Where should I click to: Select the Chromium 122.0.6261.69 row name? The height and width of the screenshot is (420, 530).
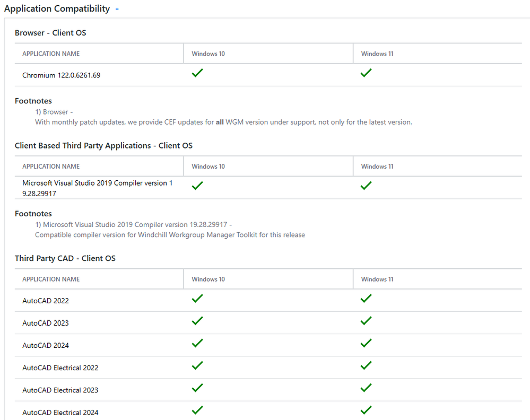click(61, 75)
